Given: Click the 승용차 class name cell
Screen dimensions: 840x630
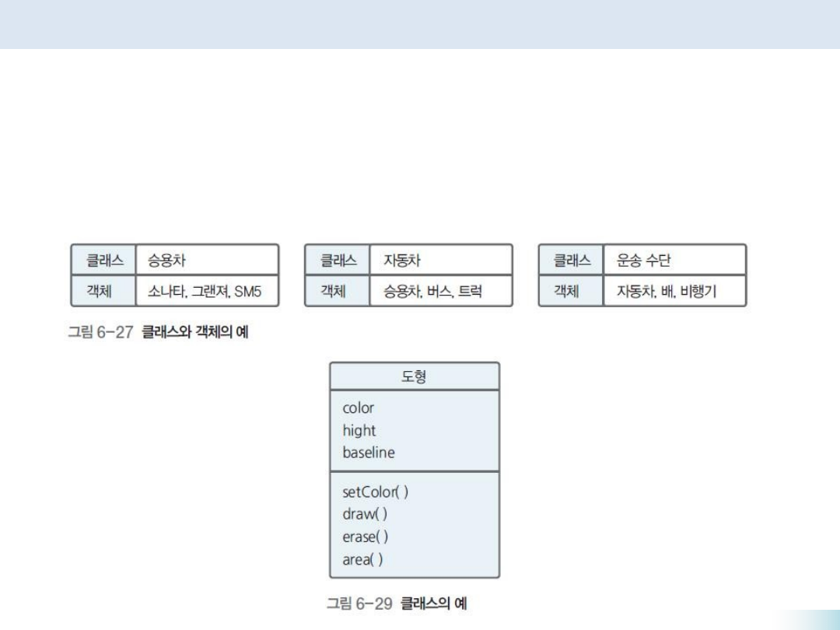Looking at the screenshot, I should pos(206,260).
